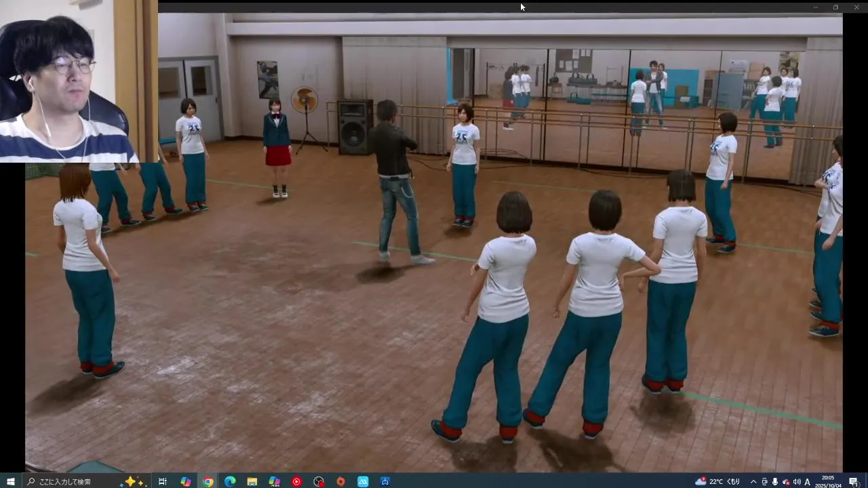This screenshot has height=488, width=868.
Task: Open the dark round recording app icon
Action: tap(319, 481)
